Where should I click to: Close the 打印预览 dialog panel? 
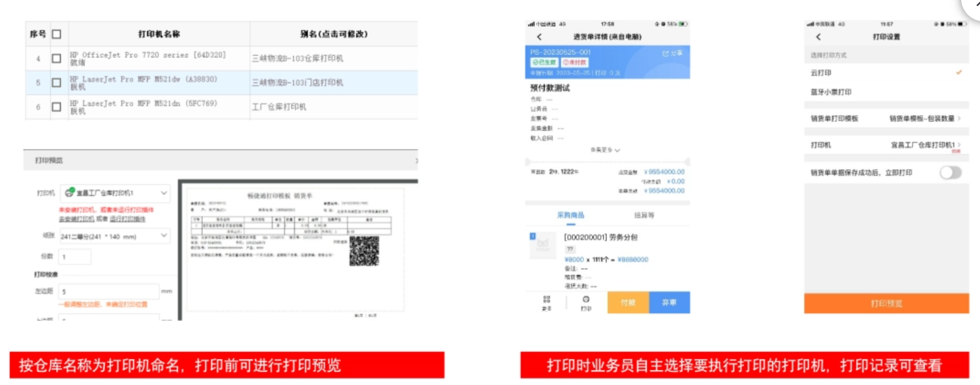[416, 161]
